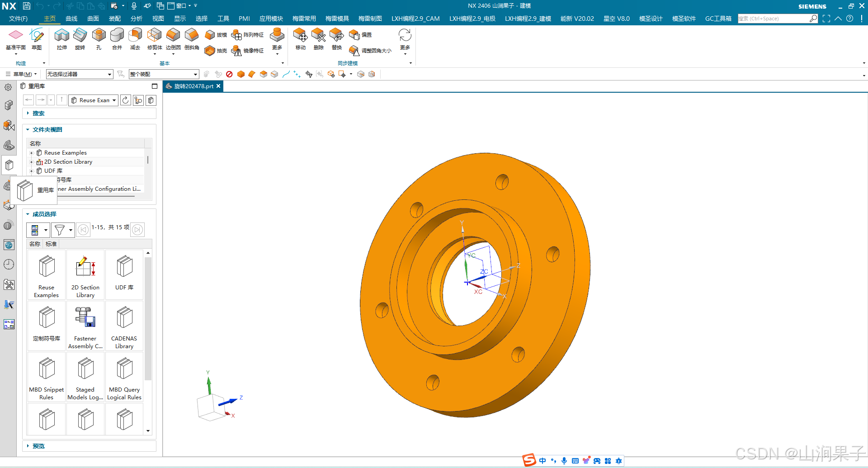Click the red no-selection filter icon
868x468 pixels.
coord(229,74)
